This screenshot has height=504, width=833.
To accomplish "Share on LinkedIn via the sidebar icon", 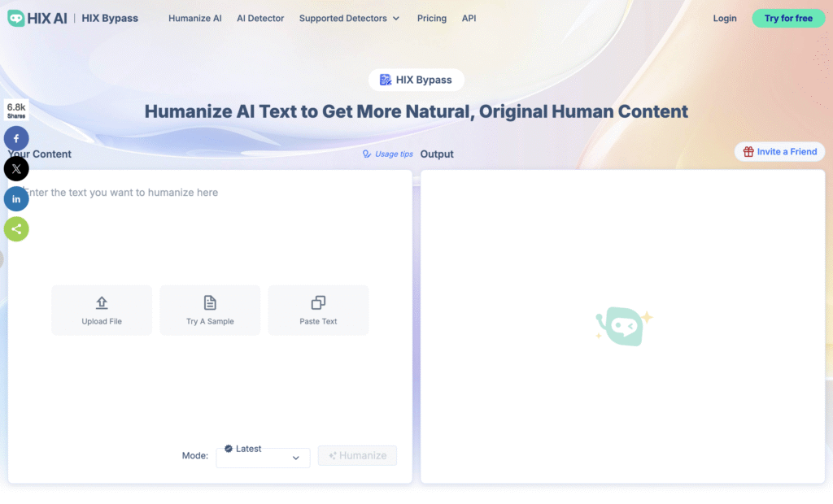I will click(x=16, y=199).
